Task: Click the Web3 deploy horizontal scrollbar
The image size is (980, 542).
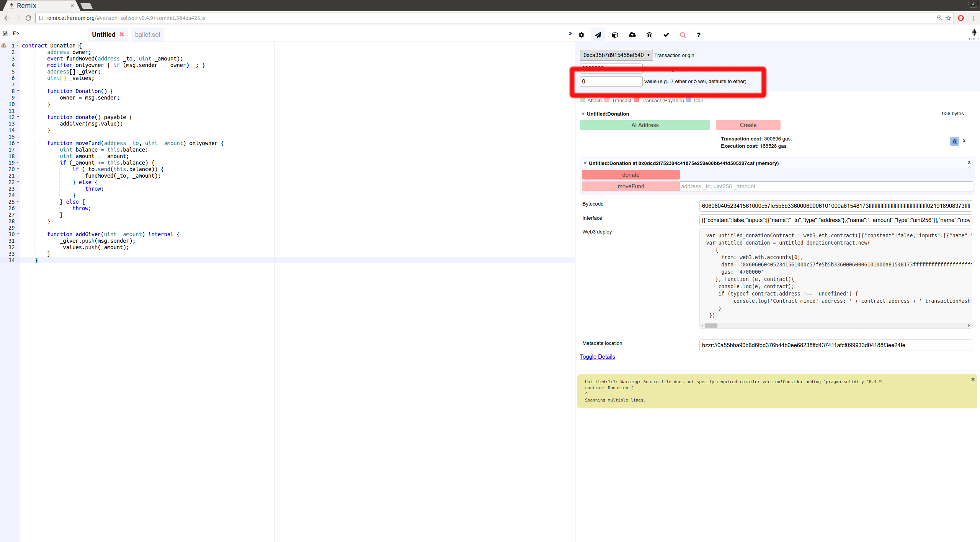Action: pyautogui.click(x=711, y=326)
